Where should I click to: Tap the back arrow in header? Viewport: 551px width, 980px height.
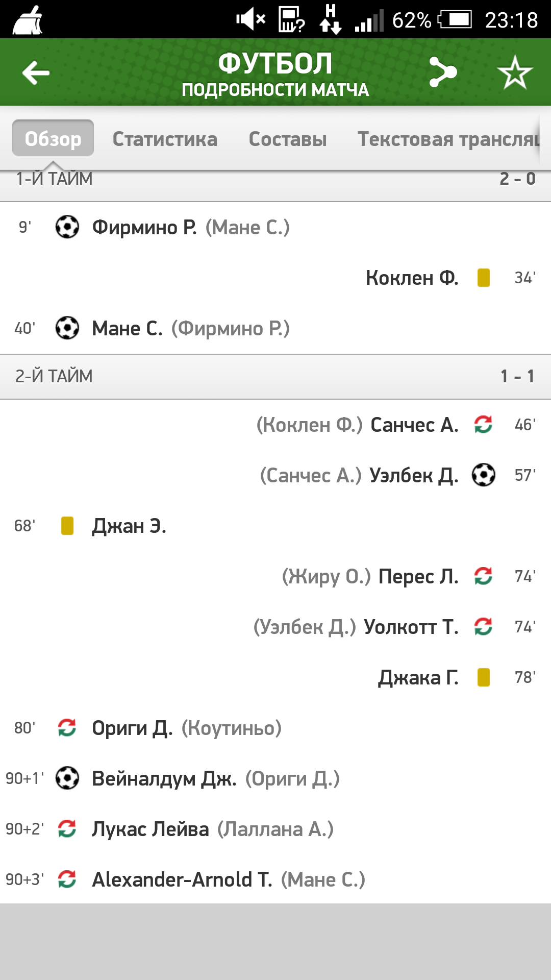(36, 72)
